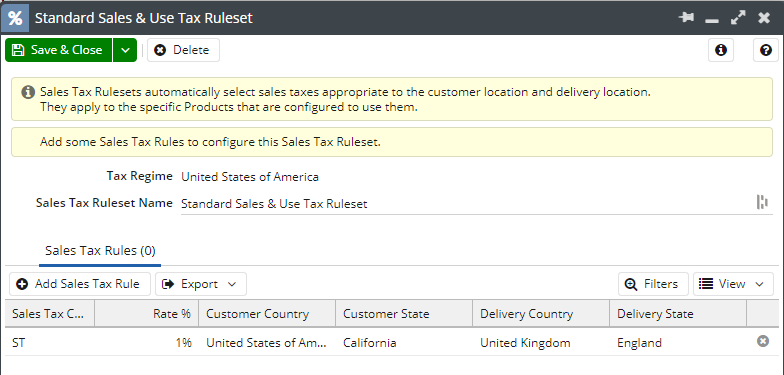Delete this sales tax ruleset
The image size is (784, 375).
(x=183, y=50)
